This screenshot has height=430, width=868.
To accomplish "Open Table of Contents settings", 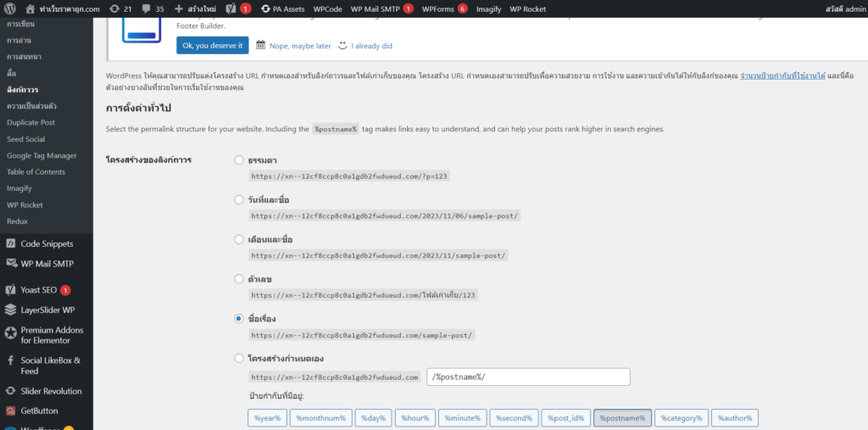I will click(x=36, y=172).
